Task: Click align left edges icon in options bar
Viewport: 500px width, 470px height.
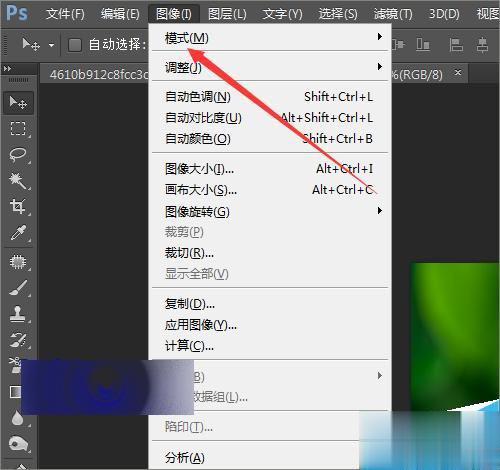Action: click(x=456, y=44)
